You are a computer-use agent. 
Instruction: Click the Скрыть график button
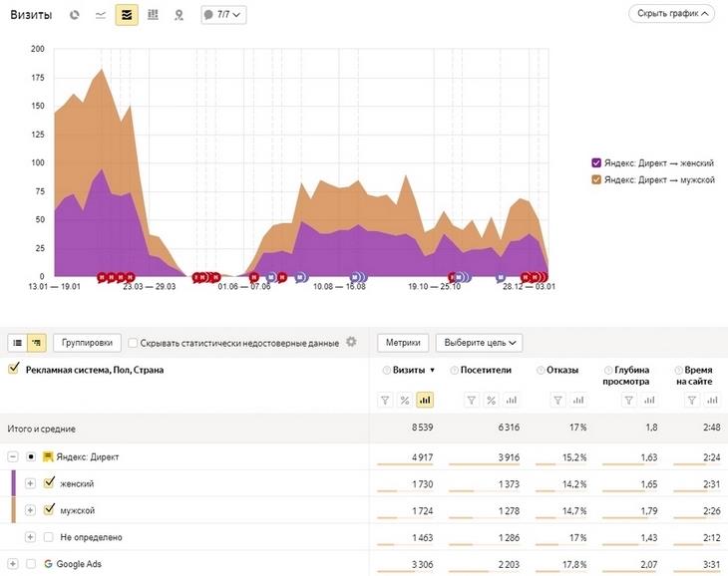coord(671,14)
